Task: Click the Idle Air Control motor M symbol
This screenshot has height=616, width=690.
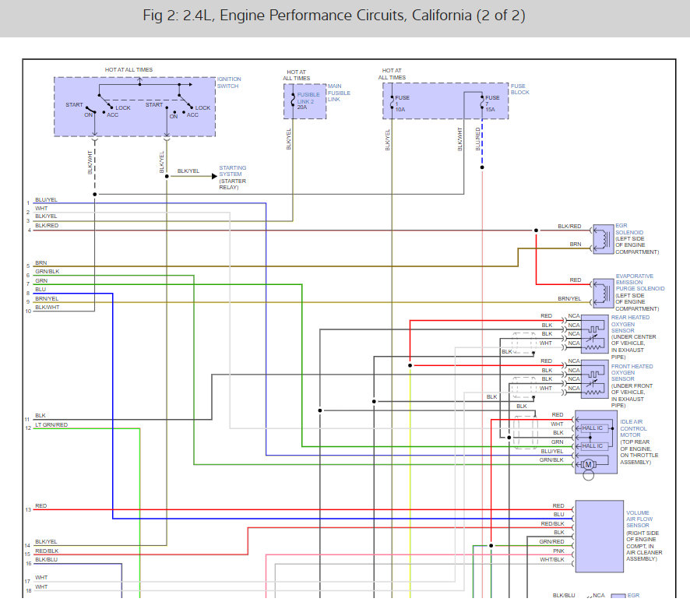Action: [588, 464]
